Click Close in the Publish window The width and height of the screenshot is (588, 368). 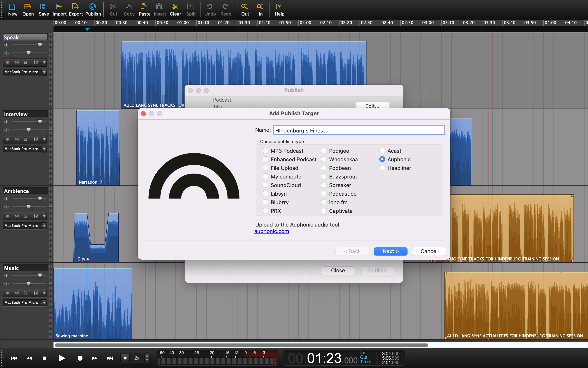(338, 270)
